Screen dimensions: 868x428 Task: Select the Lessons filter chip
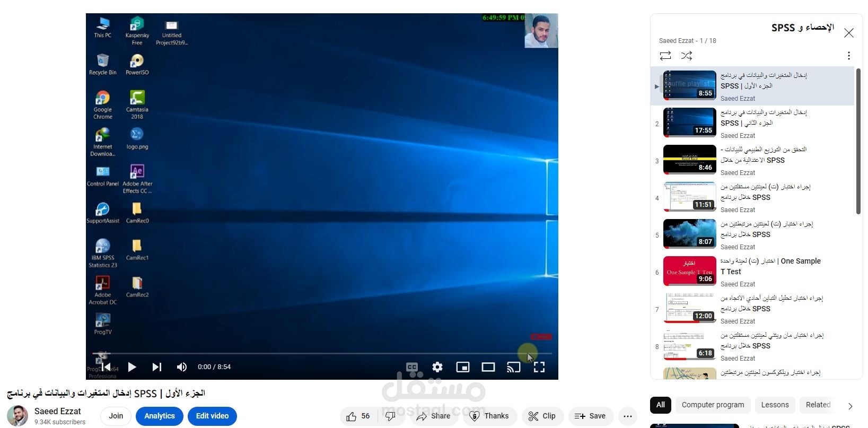[x=775, y=405]
